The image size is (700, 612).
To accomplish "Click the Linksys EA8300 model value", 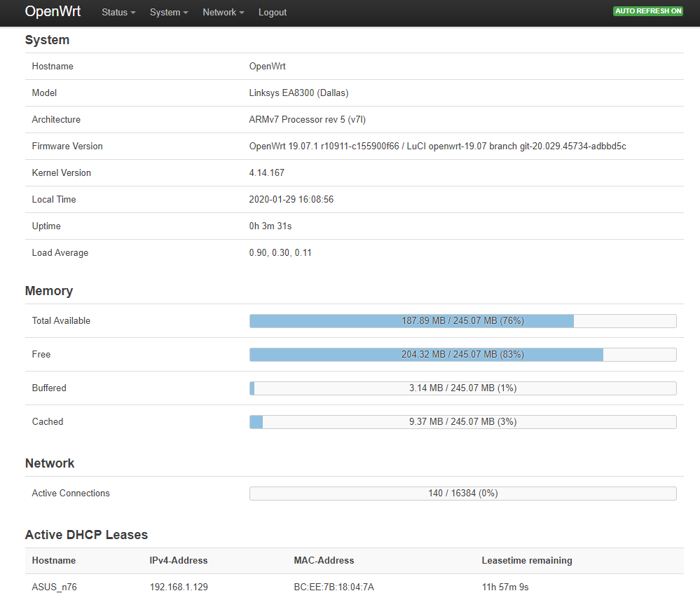I will 298,93.
